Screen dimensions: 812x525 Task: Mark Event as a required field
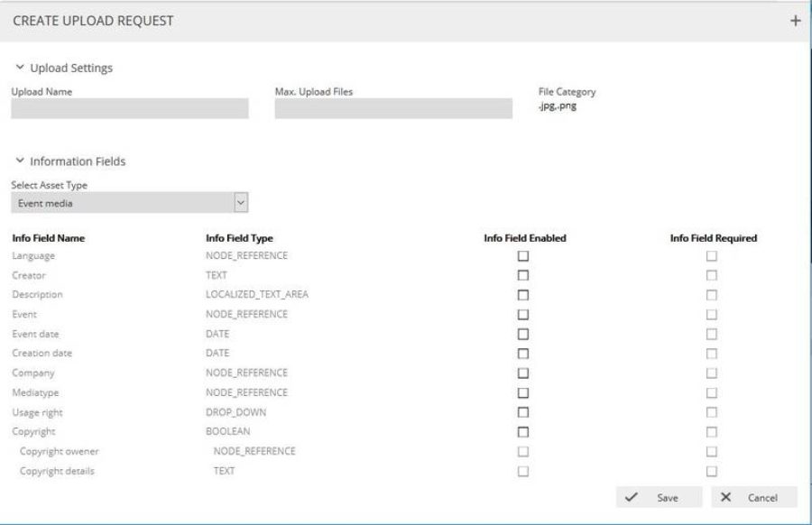pos(712,314)
